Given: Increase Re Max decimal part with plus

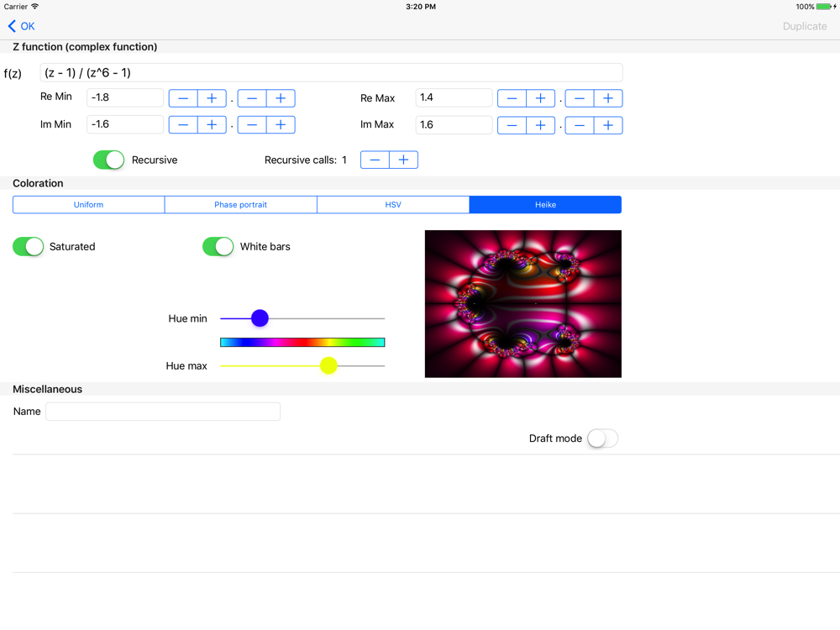Looking at the screenshot, I should click(608, 98).
